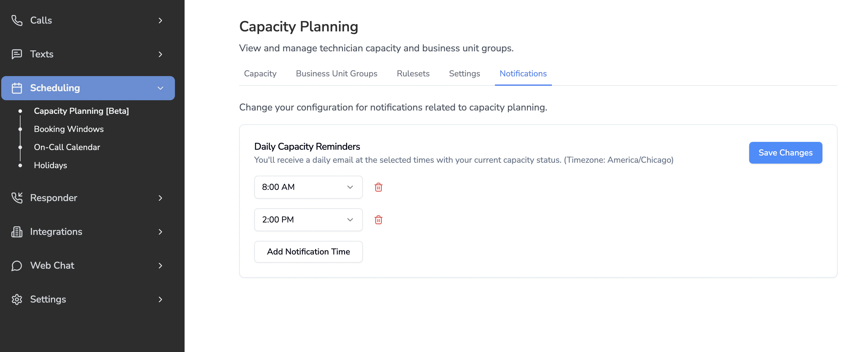Image resolution: width=868 pixels, height=352 pixels.
Task: Collapse the Scheduling section chevron
Action: pos(160,88)
